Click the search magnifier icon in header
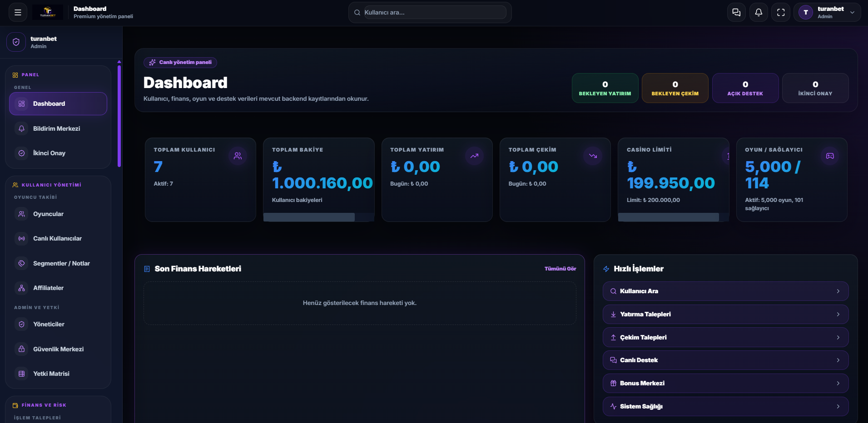The image size is (868, 423). coord(357,13)
